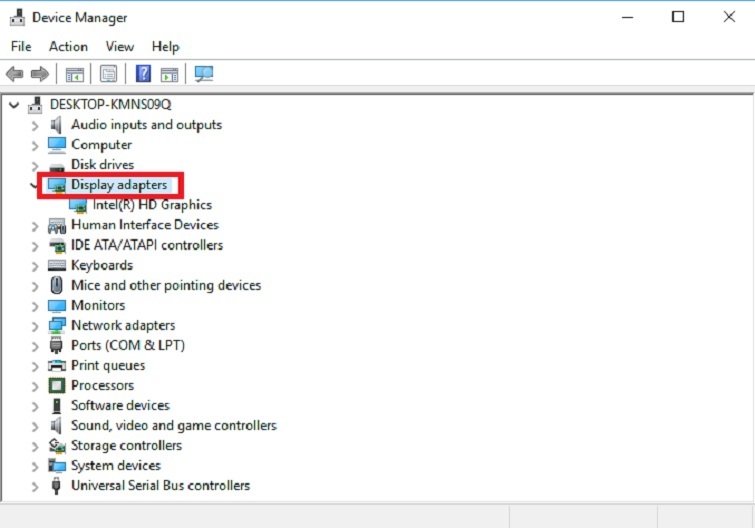Viewport: 755px width, 528px height.
Task: Click the Properties toolbar icon
Action: (x=108, y=74)
